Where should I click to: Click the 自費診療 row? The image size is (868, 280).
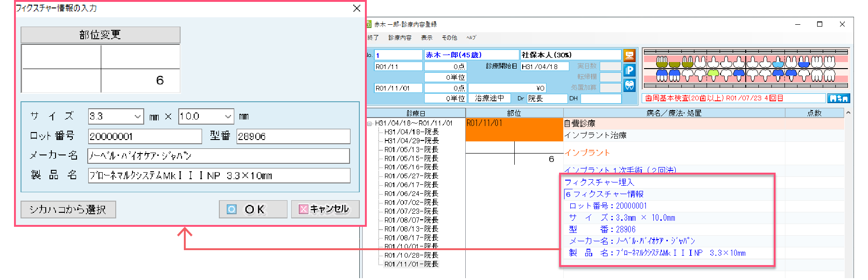click(704, 124)
